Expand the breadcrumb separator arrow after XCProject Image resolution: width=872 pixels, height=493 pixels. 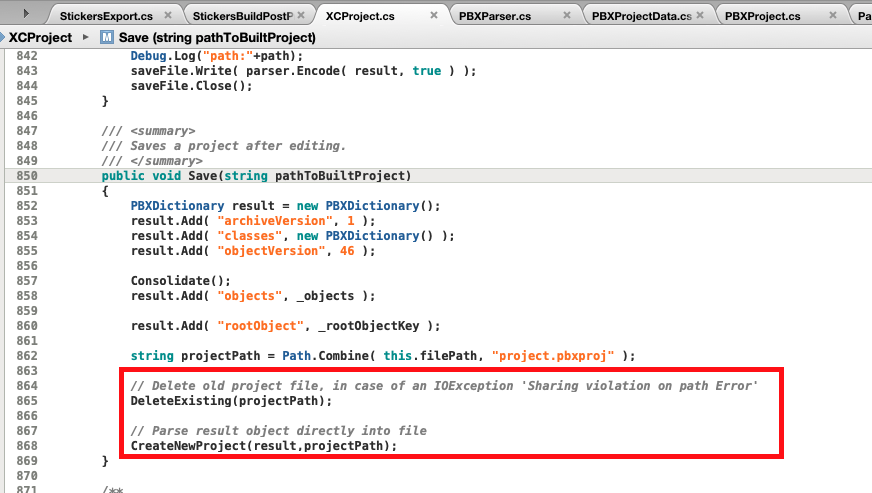click(x=86, y=37)
